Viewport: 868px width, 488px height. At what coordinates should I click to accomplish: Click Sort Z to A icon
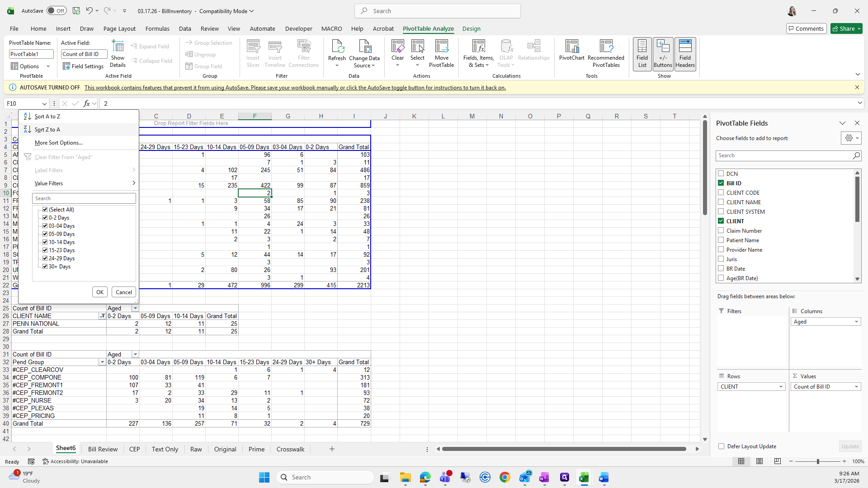coord(28,130)
